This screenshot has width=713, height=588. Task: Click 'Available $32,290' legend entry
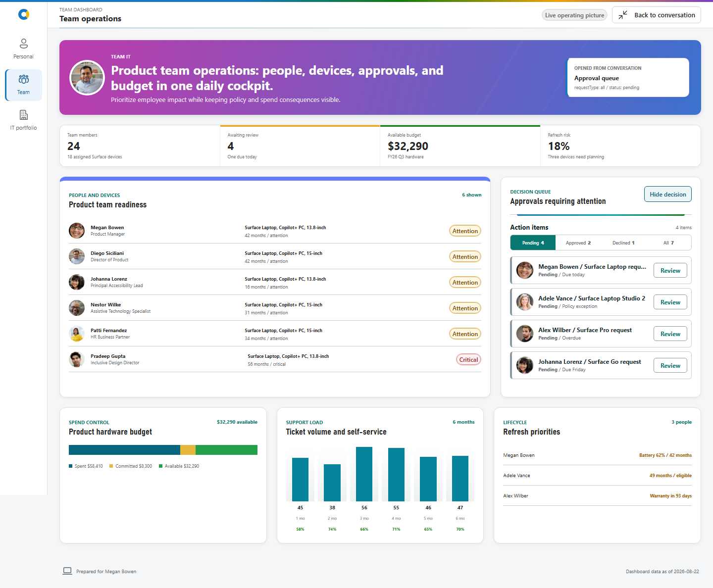179,466
